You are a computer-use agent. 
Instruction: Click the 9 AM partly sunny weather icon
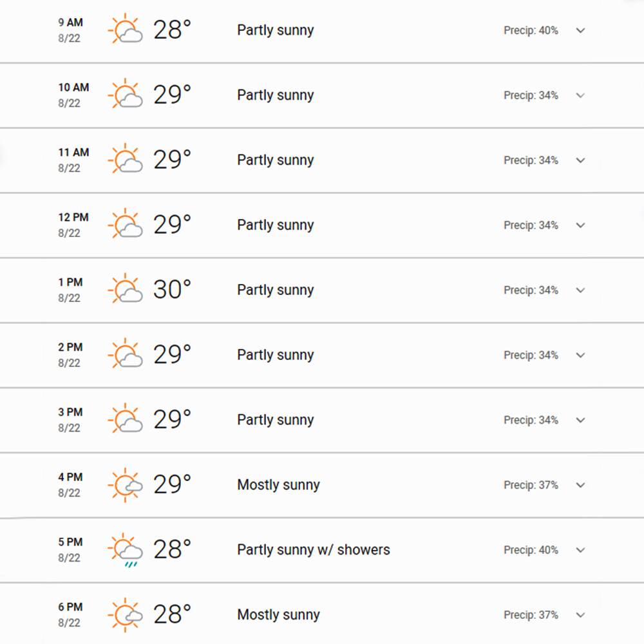click(x=126, y=29)
